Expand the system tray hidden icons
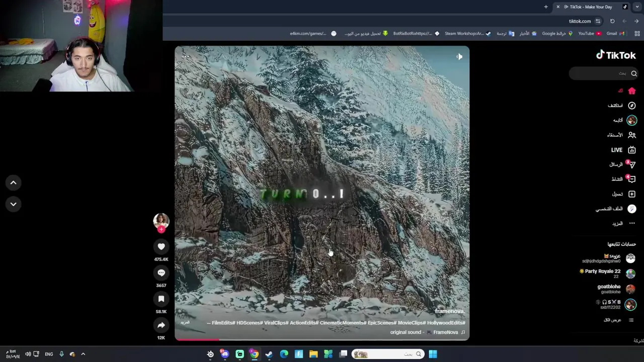This screenshot has width=644, height=362. click(83, 354)
